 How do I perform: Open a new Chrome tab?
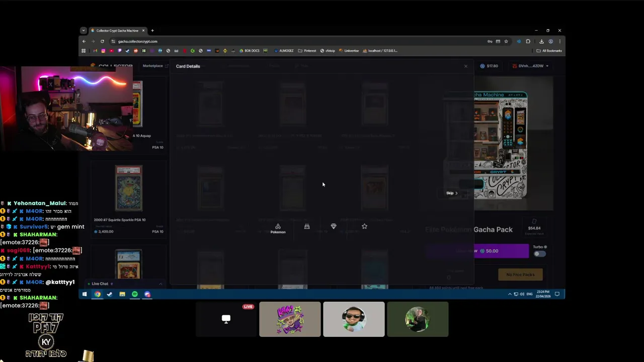pyautogui.click(x=152, y=31)
